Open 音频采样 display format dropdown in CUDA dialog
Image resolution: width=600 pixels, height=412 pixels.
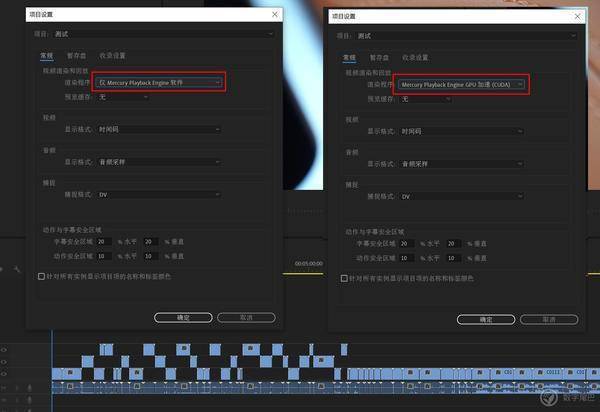[x=458, y=161]
